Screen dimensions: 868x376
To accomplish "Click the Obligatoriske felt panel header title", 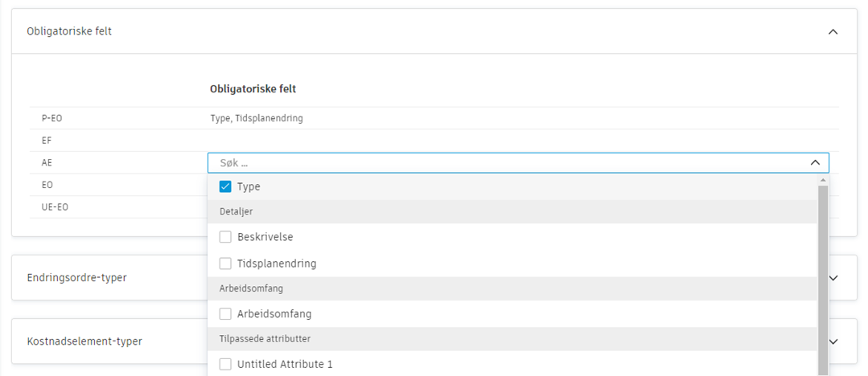I will [69, 32].
